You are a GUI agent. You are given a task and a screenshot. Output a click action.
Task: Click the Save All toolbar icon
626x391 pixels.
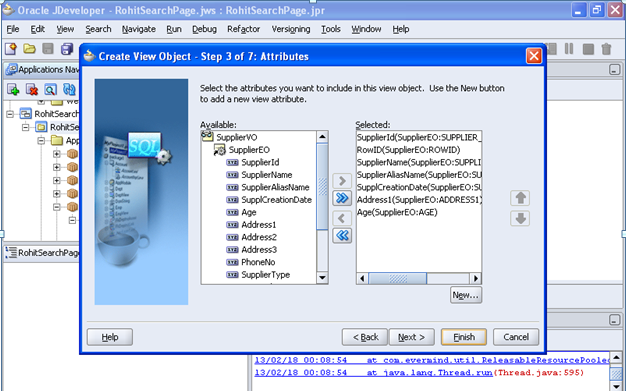coord(67,49)
